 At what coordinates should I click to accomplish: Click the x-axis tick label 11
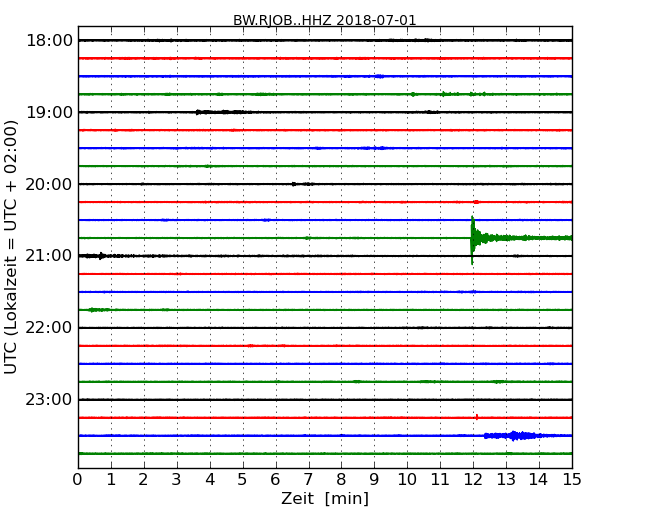[440, 480]
